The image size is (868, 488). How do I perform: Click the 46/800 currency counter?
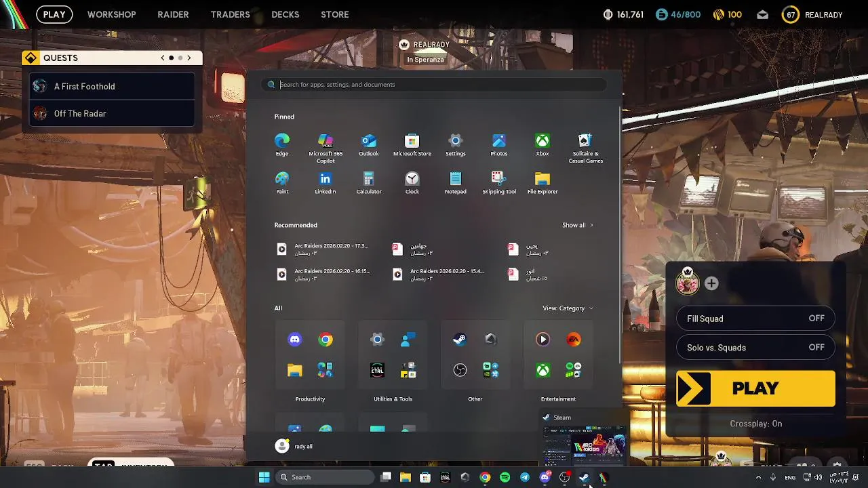[678, 14]
